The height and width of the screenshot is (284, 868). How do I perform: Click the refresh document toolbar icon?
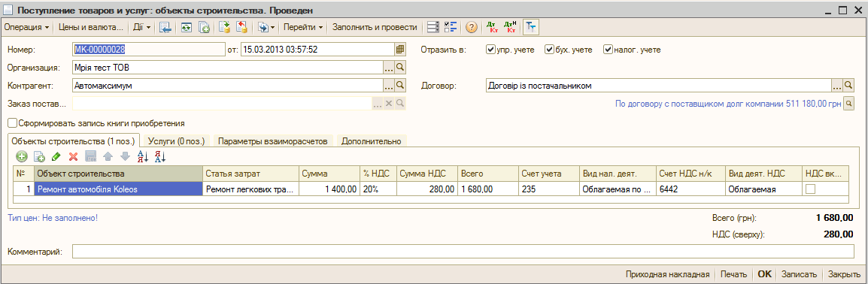[187, 26]
